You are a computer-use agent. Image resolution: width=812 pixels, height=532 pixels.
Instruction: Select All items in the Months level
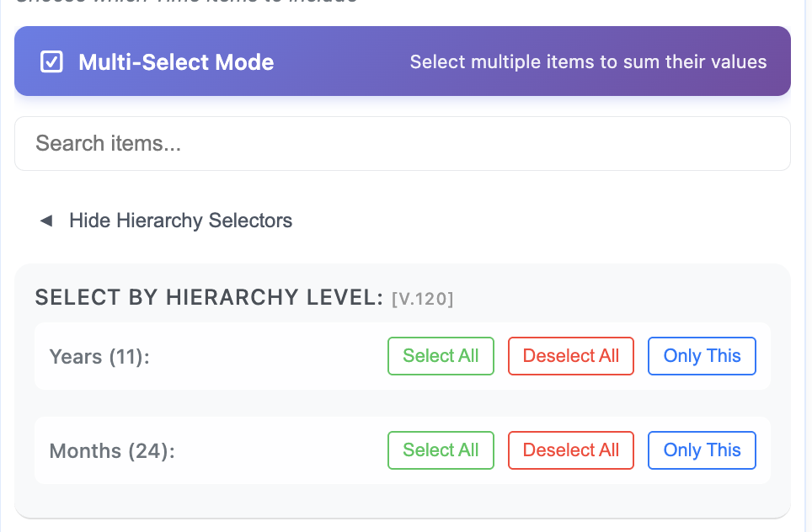tap(441, 450)
